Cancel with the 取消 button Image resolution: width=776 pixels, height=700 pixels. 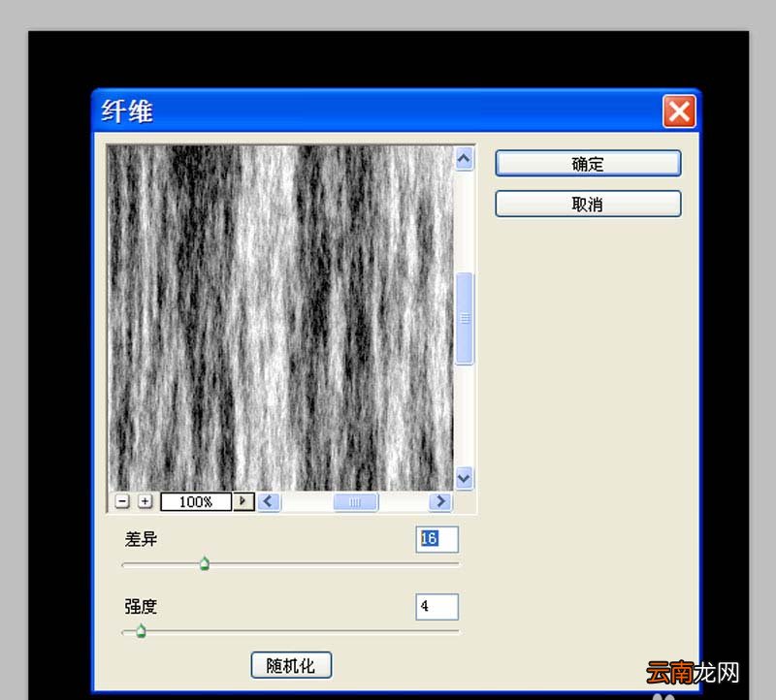pyautogui.click(x=588, y=204)
